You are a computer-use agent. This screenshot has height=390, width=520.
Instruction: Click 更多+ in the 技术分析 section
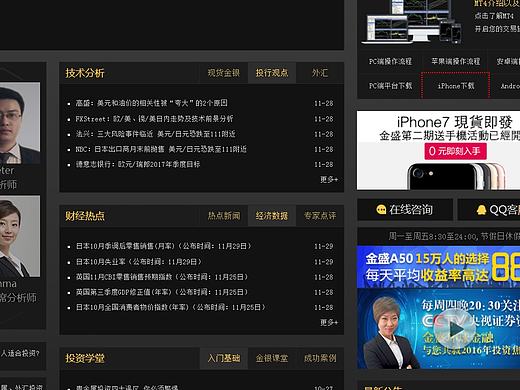[329, 180]
